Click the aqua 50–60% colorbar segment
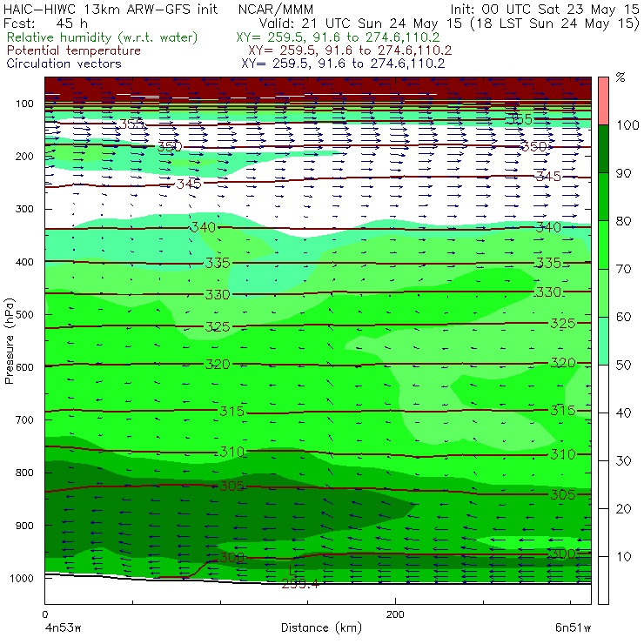 [603, 341]
